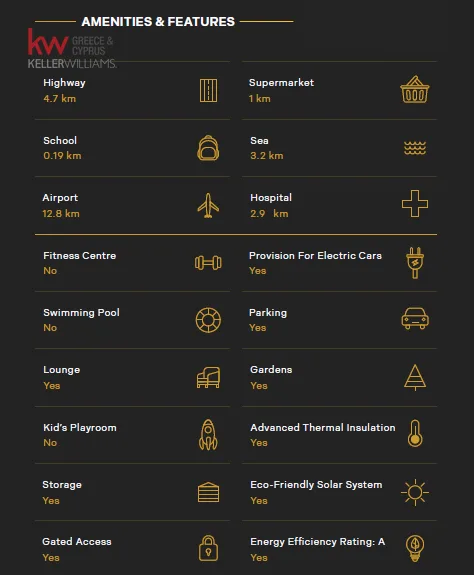Click the Swimming Pool lifebuoy icon
Screen dimensions: 474x575
[x=208, y=320]
